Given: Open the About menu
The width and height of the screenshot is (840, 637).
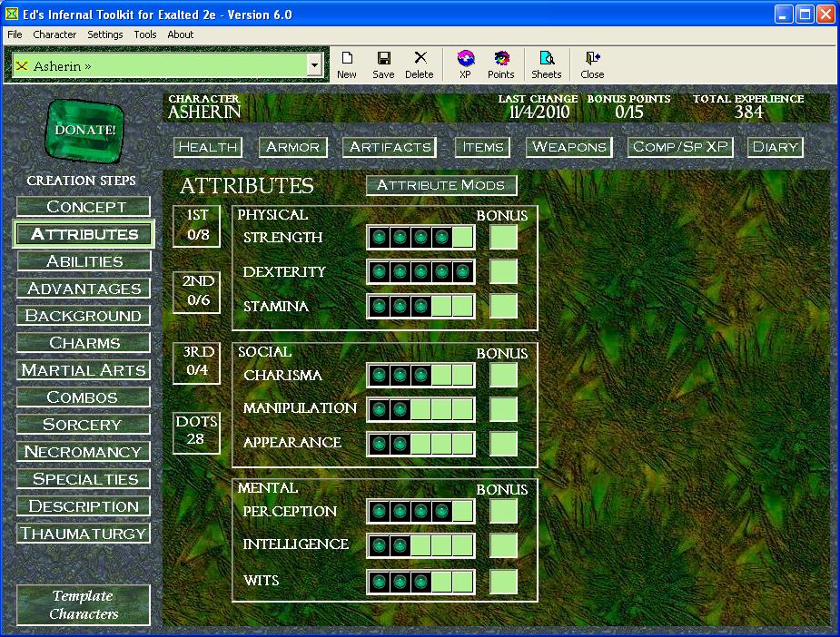Looking at the screenshot, I should point(181,34).
